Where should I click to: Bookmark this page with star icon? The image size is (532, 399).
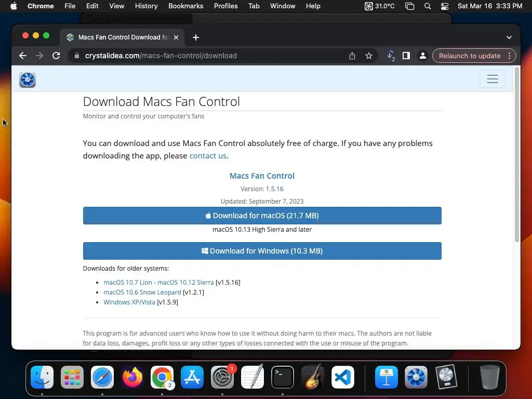pyautogui.click(x=369, y=56)
